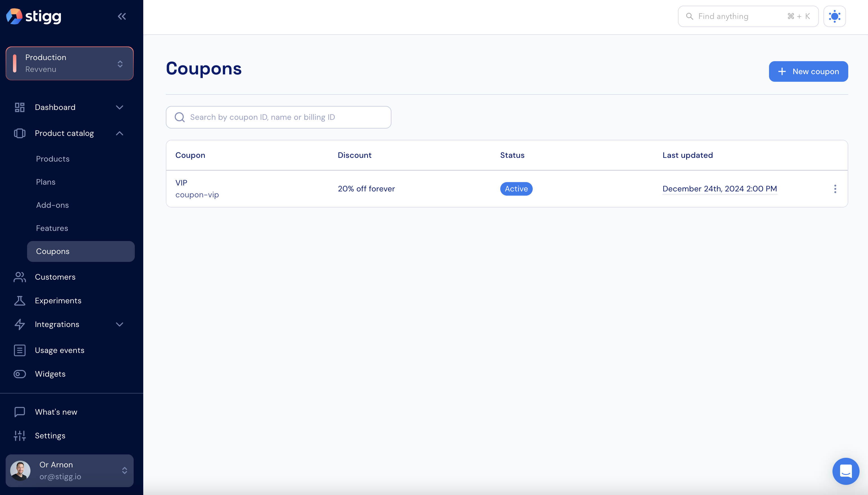Go to Add-ons in sidebar
This screenshot has height=495, width=868.
tap(52, 205)
